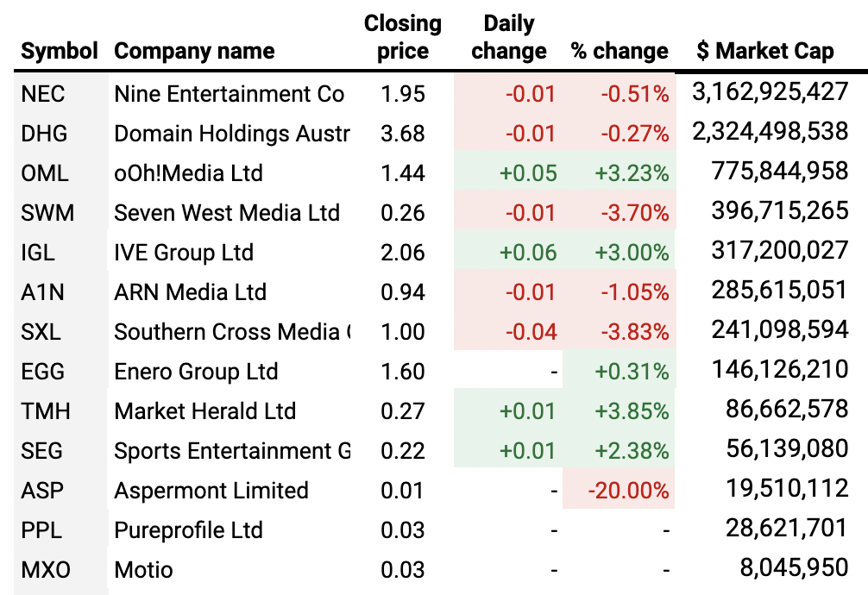Click Southern Cross Media market cap value
The width and height of the screenshot is (868, 595).
779,332
